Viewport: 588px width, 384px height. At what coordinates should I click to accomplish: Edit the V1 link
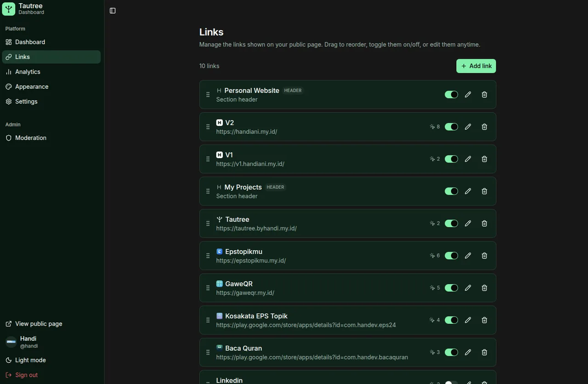(x=468, y=159)
